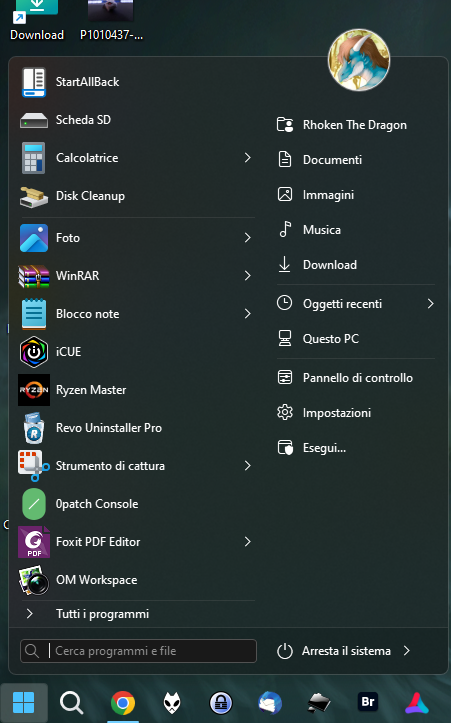Open the black scanner-like taskbar icon
The width and height of the screenshot is (451, 723).
319,704
